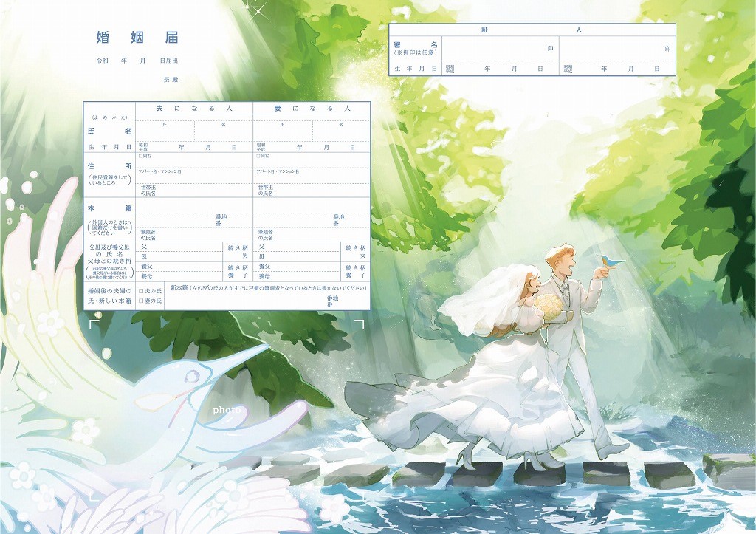Check the 妻の氏 checkbox
756x534 pixels.
(x=140, y=301)
